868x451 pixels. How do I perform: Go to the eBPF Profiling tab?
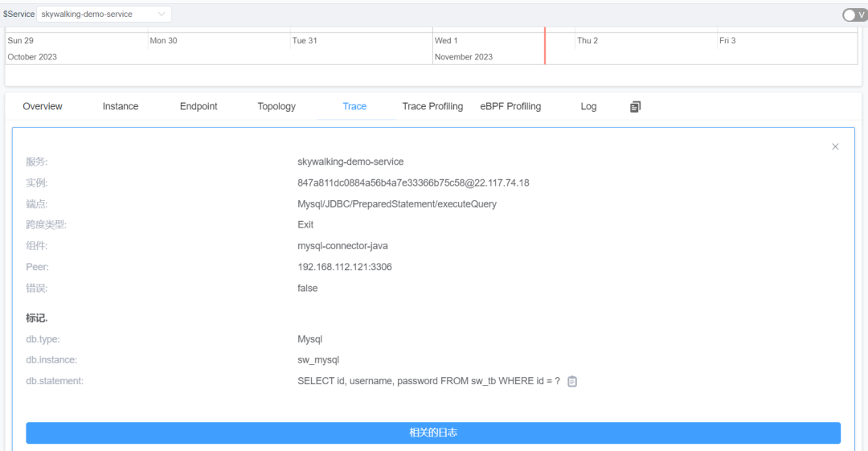click(510, 106)
